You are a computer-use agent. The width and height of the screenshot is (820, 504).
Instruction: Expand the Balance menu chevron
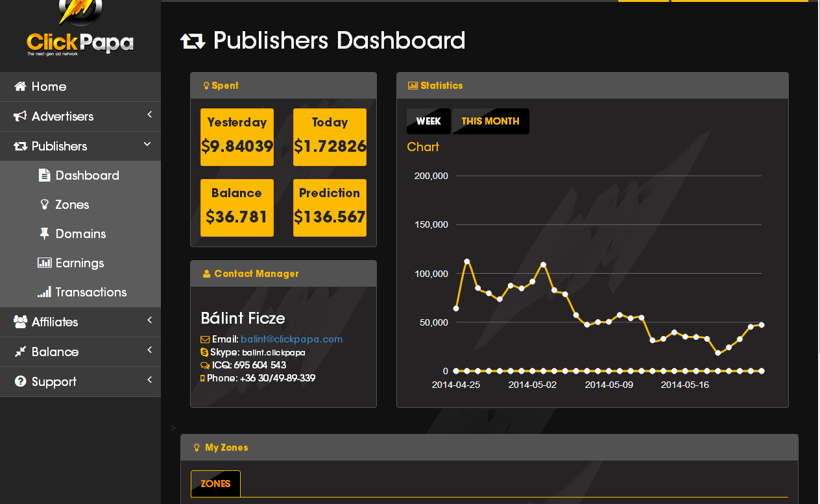pos(149,350)
